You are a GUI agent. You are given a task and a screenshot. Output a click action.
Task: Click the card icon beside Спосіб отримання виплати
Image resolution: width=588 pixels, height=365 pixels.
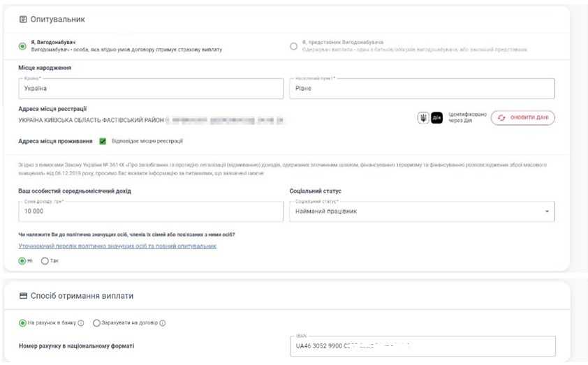(x=23, y=296)
